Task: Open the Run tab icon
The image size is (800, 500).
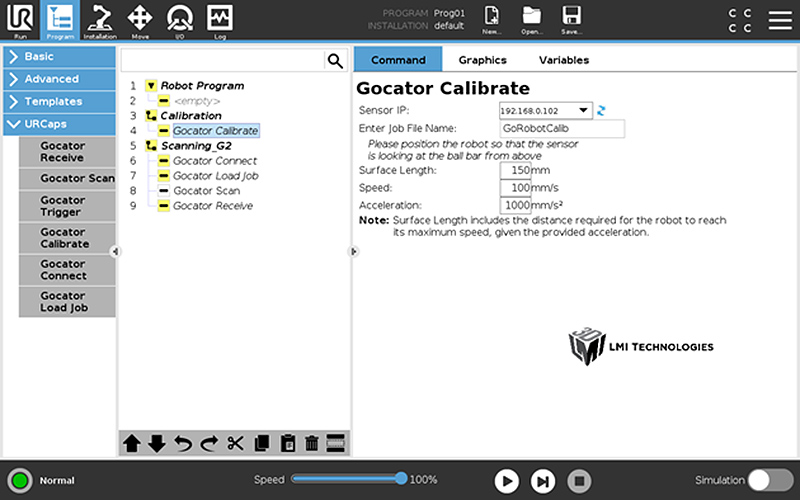Action: (20, 20)
